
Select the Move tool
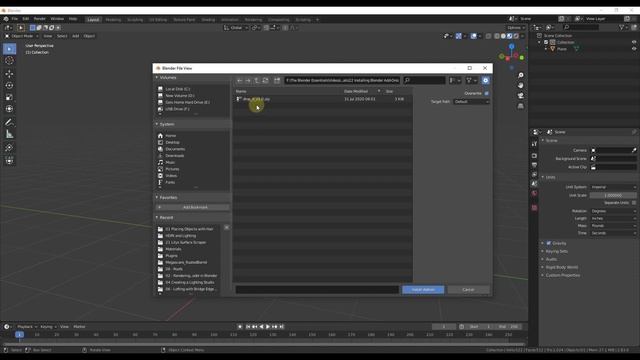[9, 74]
